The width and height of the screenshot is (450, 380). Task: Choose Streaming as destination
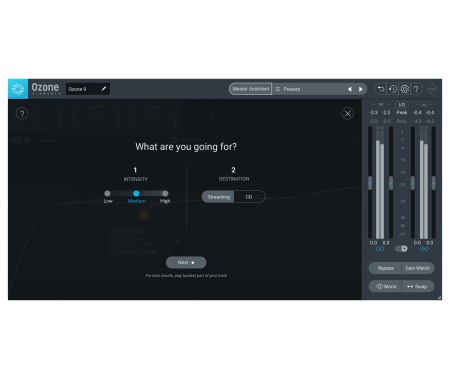pos(218,197)
